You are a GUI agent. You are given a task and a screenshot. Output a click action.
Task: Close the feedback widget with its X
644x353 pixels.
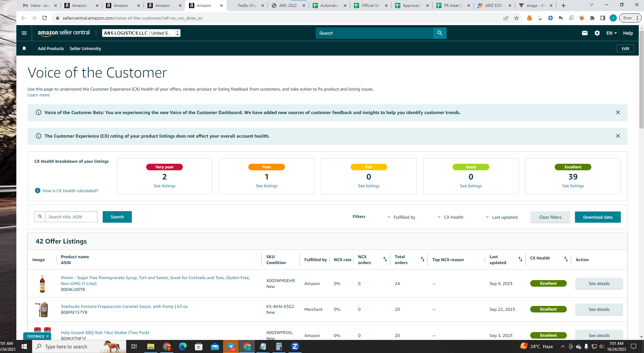click(x=47, y=336)
